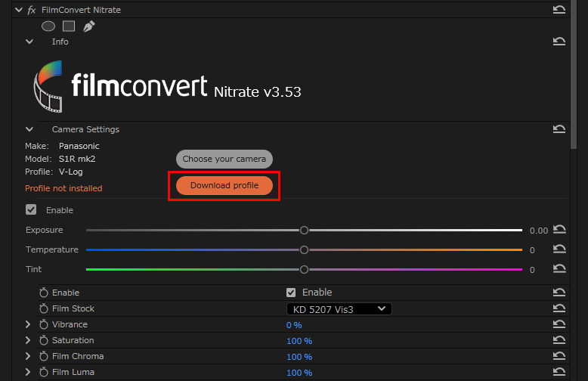Select the ellipse mask tool

(x=48, y=26)
